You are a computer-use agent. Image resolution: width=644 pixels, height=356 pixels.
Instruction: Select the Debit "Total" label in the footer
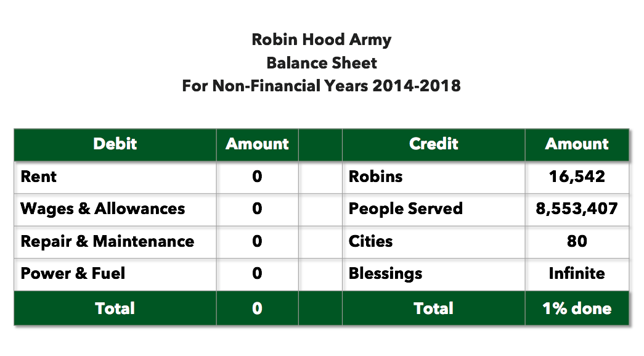tap(115, 308)
